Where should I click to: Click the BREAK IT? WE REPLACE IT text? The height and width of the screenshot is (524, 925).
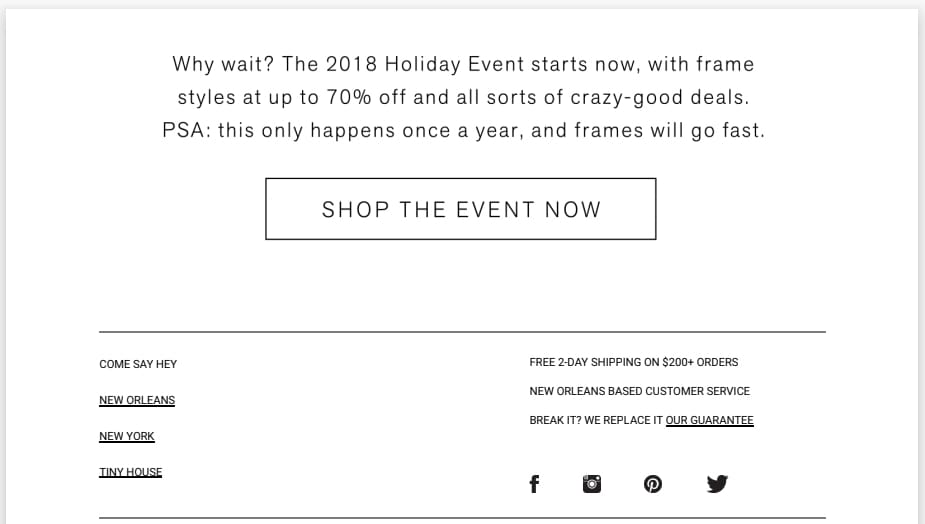(596, 420)
